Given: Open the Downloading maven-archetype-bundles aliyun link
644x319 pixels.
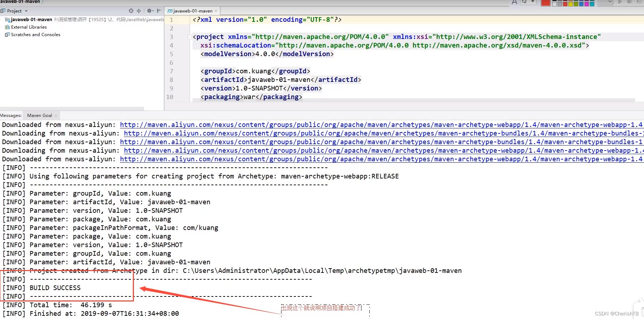Looking at the screenshot, I should coord(384,133).
